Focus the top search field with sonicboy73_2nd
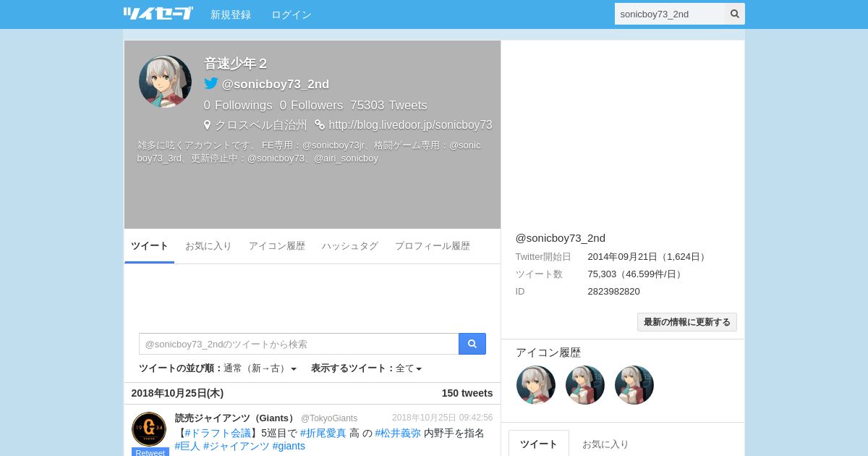The height and width of the screenshot is (456, 868). click(x=670, y=14)
